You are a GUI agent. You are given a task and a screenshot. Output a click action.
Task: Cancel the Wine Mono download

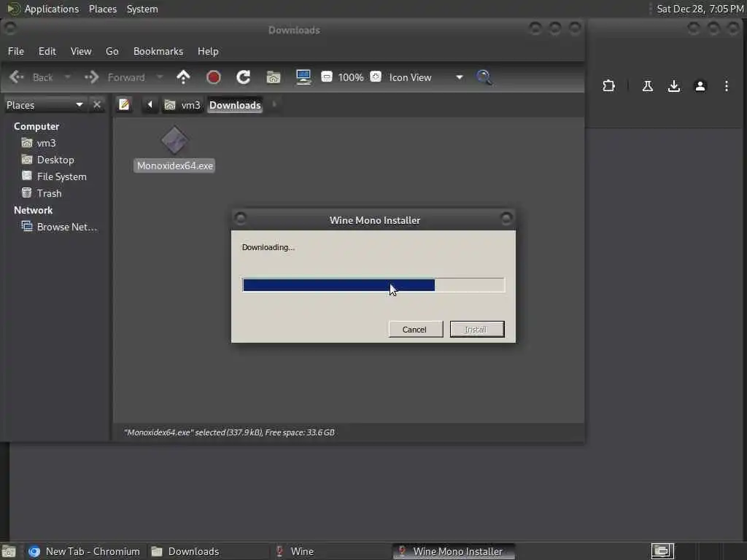pyautogui.click(x=415, y=329)
